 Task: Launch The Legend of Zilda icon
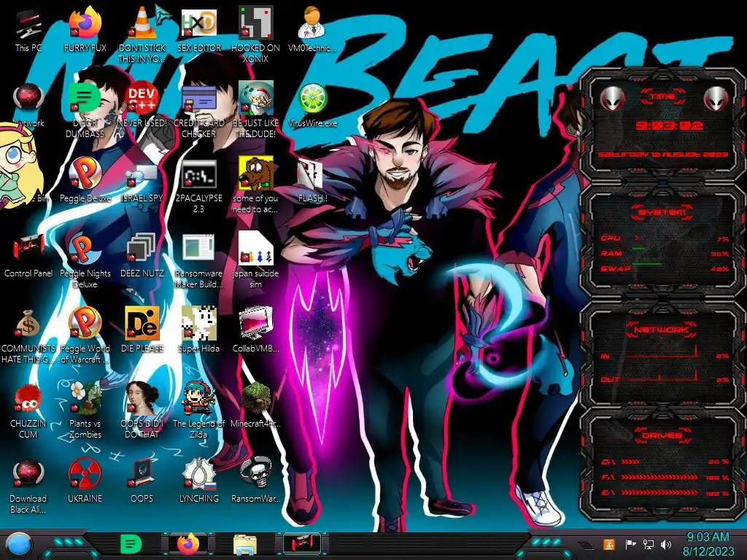[198, 399]
